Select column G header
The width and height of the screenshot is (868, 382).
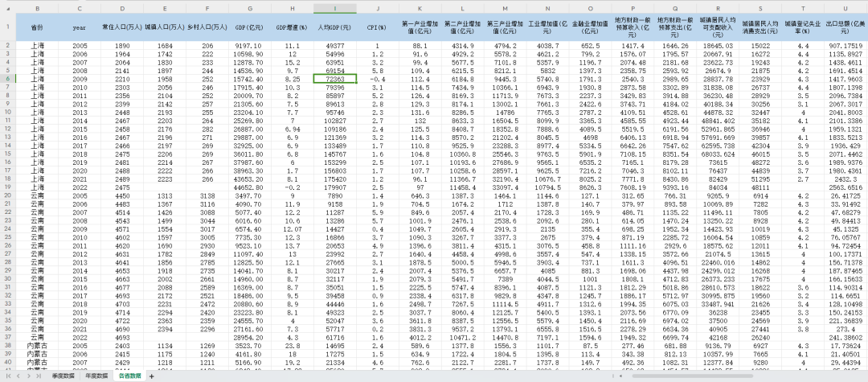(250, 9)
